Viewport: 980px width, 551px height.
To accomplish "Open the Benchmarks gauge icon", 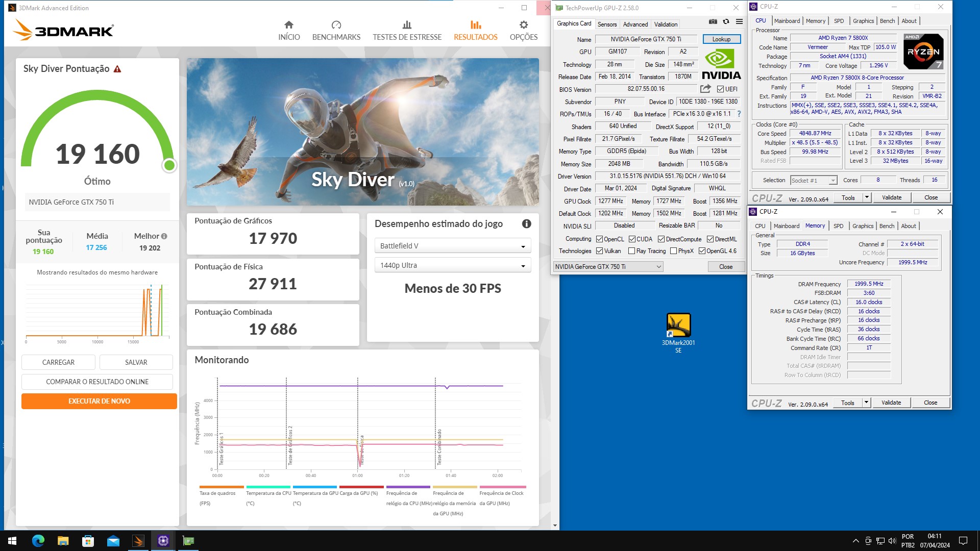I will [x=336, y=24].
